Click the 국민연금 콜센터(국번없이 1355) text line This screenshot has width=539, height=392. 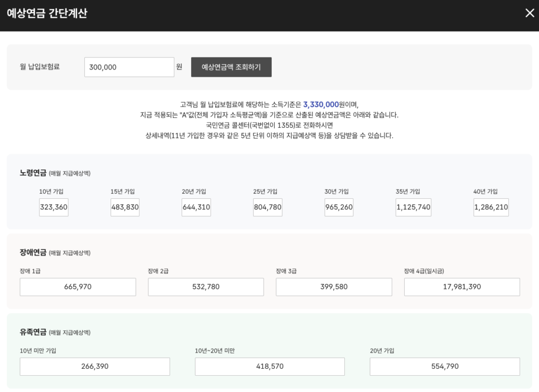coord(269,125)
